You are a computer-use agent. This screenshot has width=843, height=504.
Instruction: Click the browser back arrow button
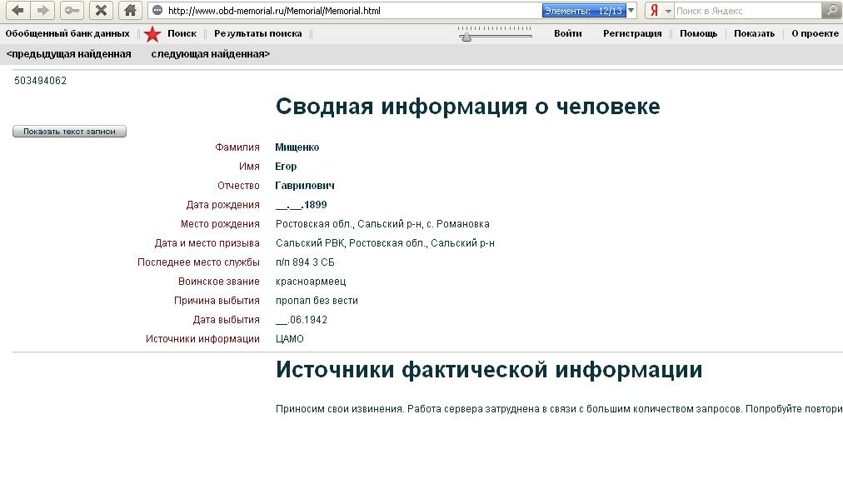coord(17,11)
